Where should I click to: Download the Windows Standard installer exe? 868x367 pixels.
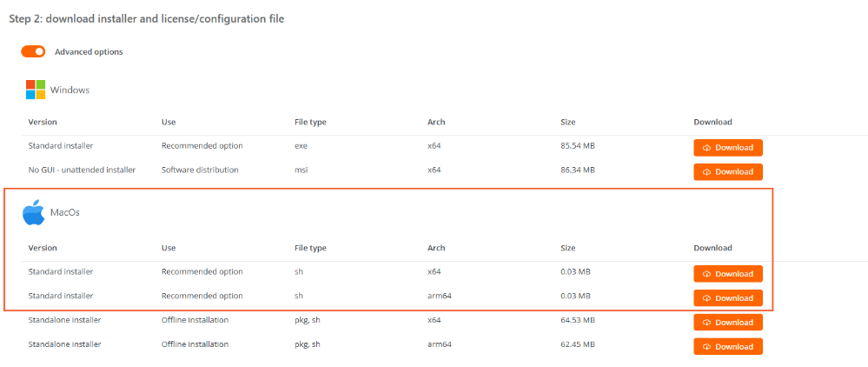coord(728,148)
